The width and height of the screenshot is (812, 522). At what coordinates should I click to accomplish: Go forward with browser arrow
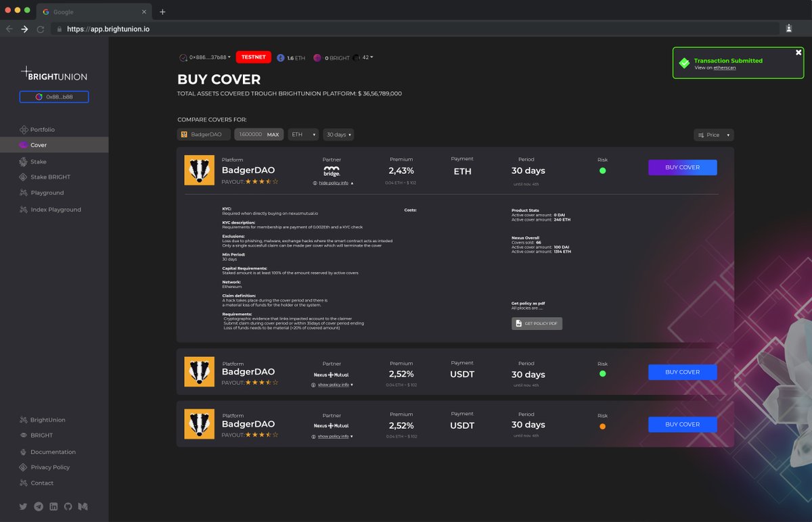[25, 29]
